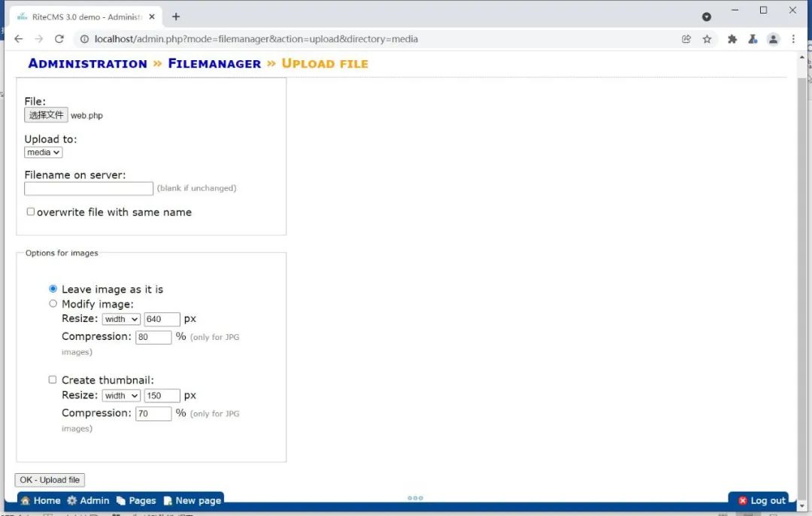Enable the Create thumbnail checkbox
The width and height of the screenshot is (812, 516).
pyautogui.click(x=53, y=380)
